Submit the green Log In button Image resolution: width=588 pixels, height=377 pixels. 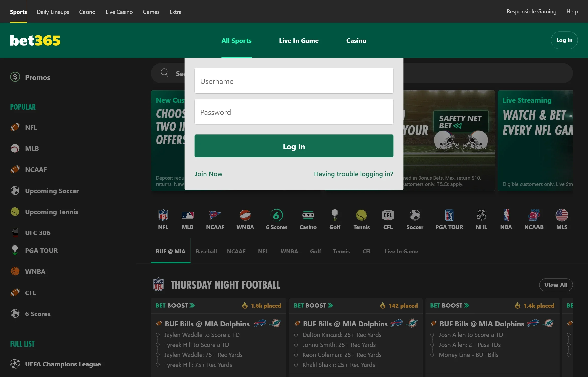pyautogui.click(x=294, y=146)
